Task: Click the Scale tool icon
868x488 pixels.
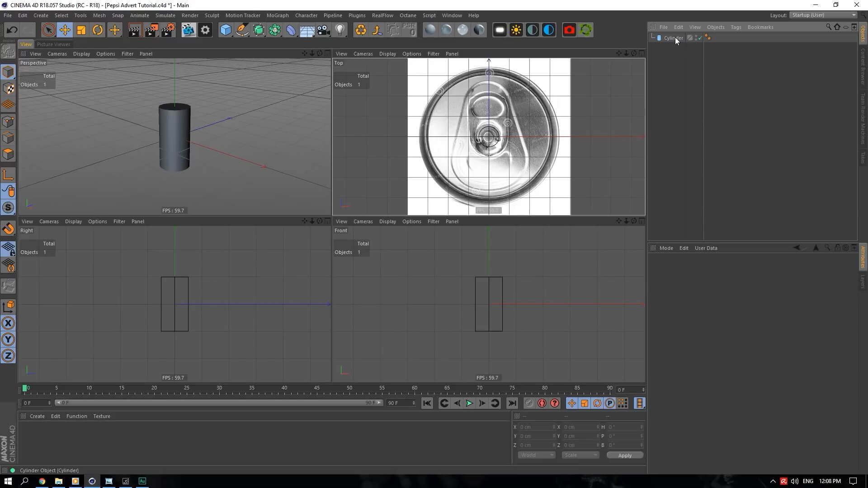Action: [81, 30]
